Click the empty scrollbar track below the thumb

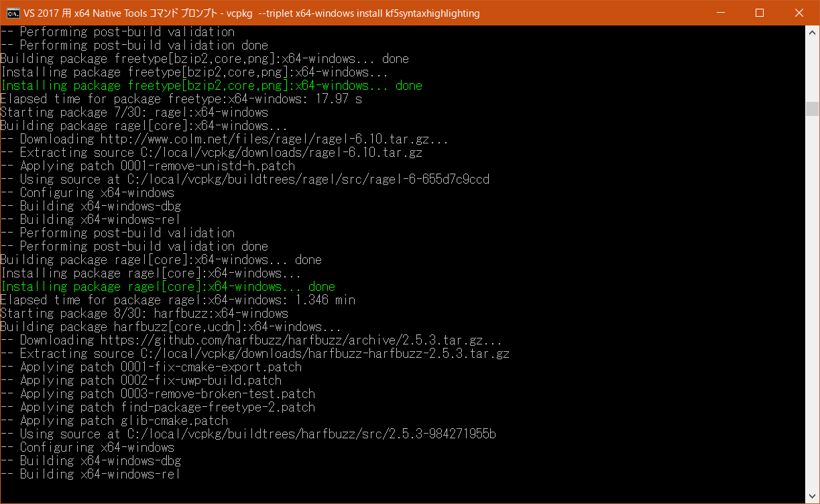click(x=813, y=302)
